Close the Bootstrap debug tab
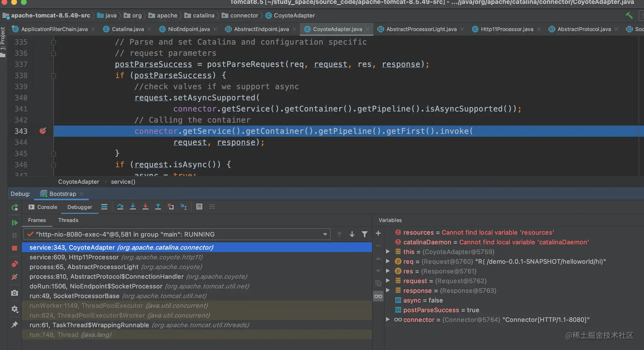The height and width of the screenshot is (350, 644). (x=82, y=194)
